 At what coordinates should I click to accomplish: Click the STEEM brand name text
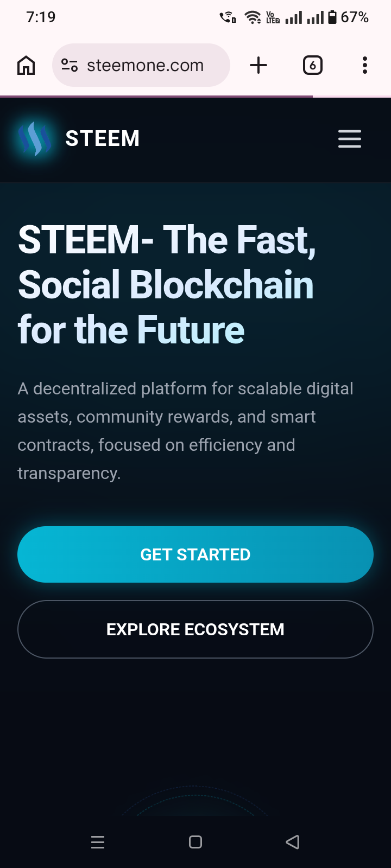102,139
